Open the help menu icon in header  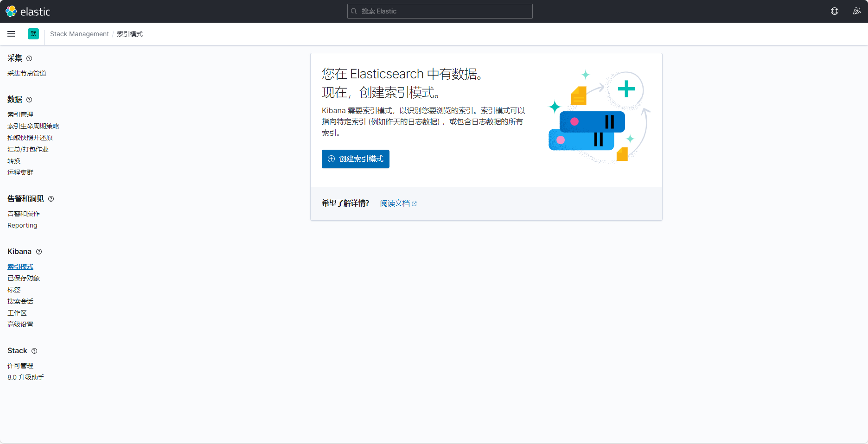[835, 11]
